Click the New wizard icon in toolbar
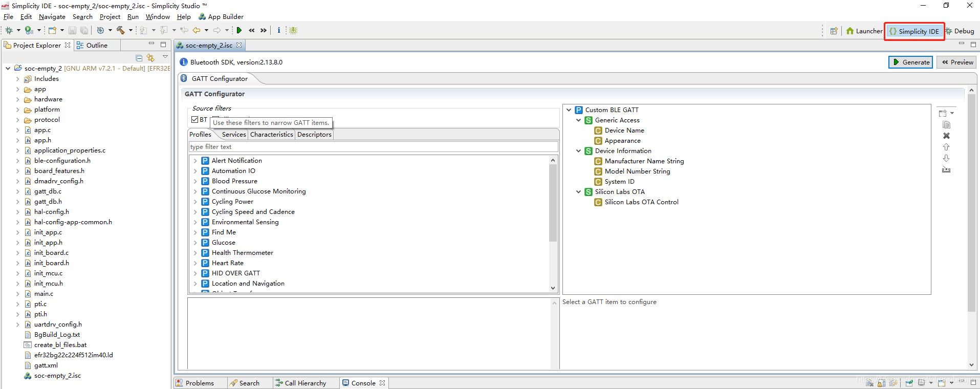 52,30
